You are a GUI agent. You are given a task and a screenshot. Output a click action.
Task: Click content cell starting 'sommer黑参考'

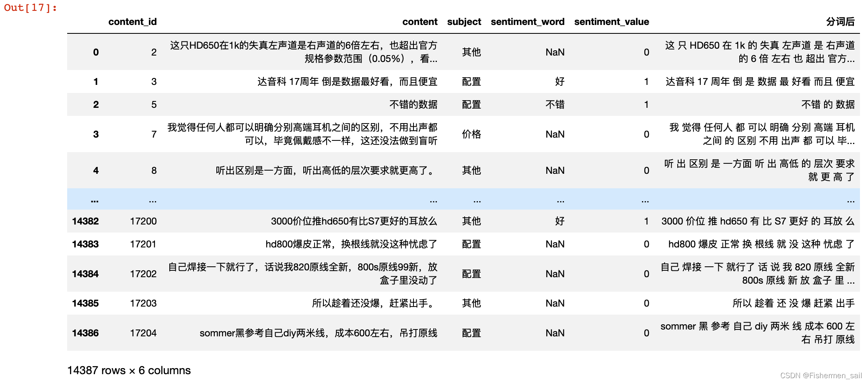coord(318,333)
